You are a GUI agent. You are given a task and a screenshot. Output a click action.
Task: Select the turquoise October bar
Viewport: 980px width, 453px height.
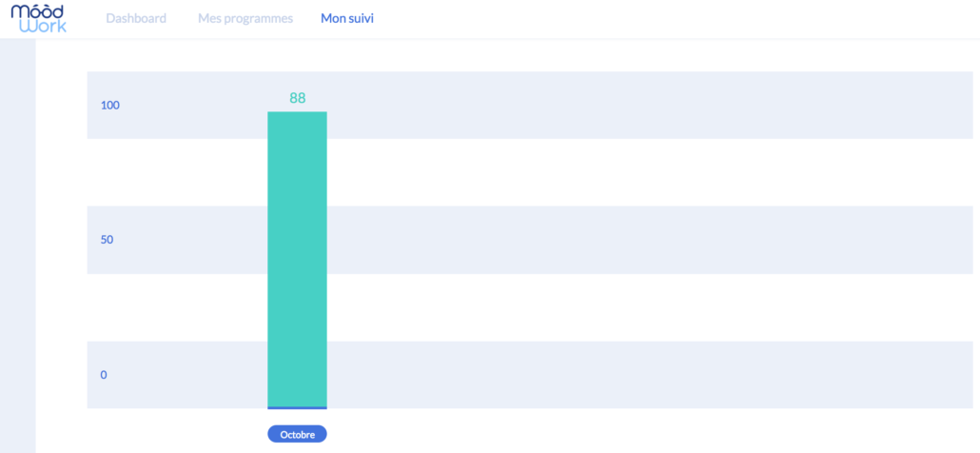(x=298, y=259)
